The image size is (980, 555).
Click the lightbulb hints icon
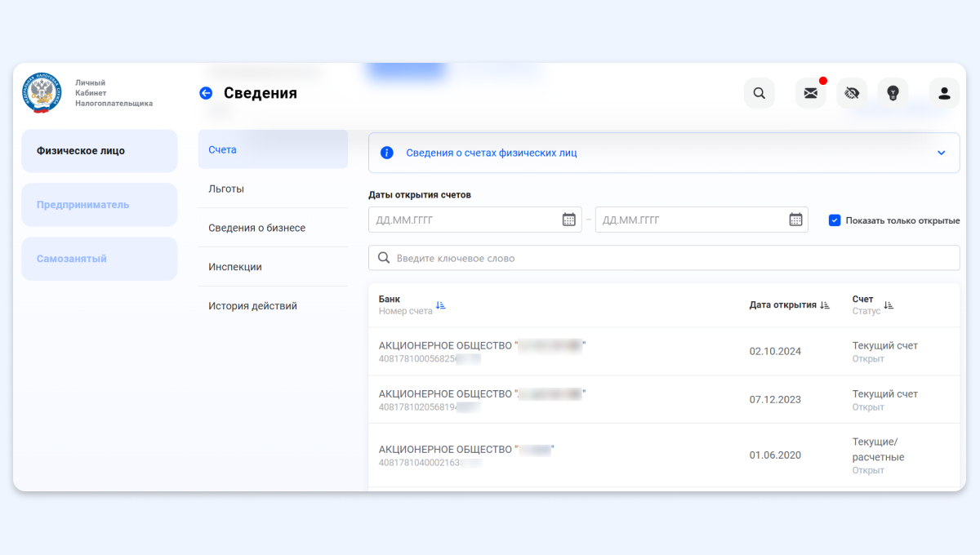[893, 93]
